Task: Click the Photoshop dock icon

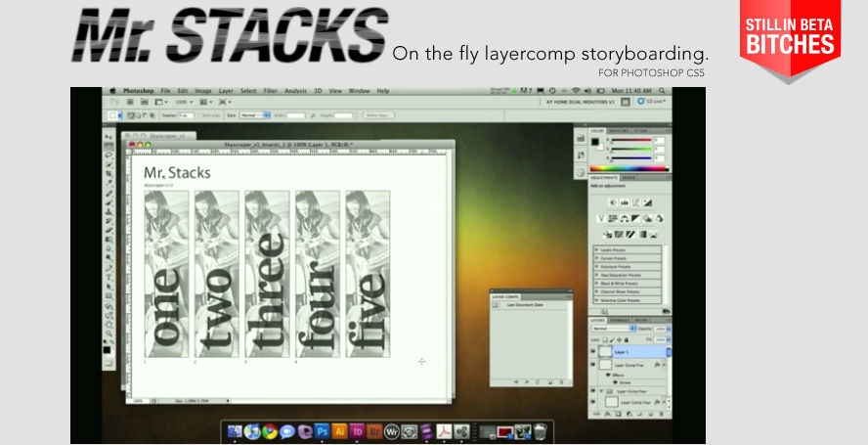Action: point(322,431)
